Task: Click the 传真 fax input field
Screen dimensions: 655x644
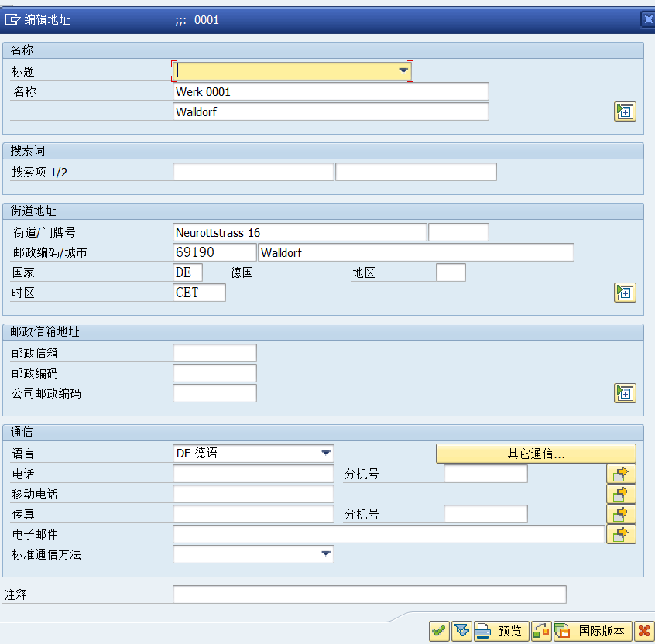Action: [253, 514]
